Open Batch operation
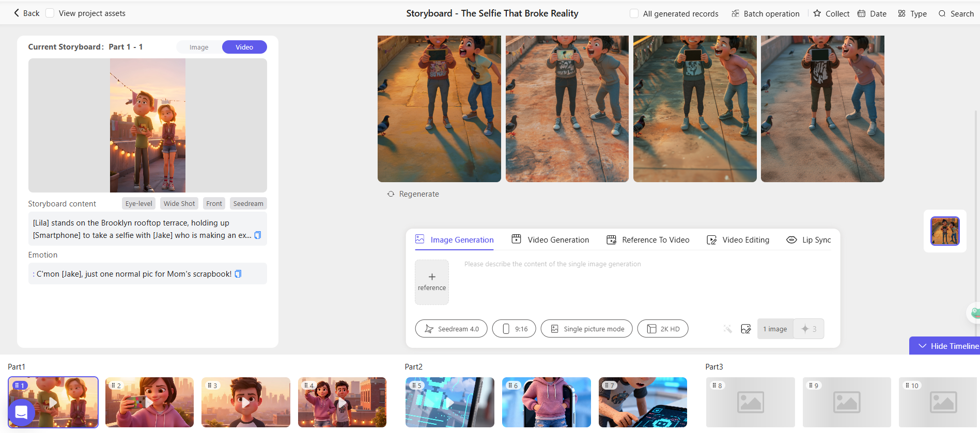Viewport: 980px width, 433px height. pyautogui.click(x=765, y=13)
